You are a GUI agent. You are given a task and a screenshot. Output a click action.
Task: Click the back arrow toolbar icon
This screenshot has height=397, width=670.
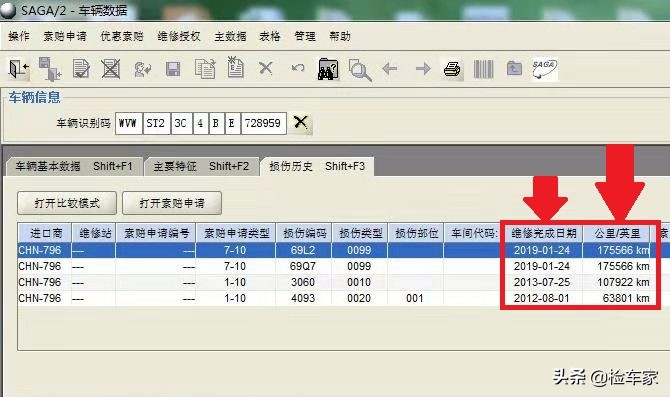390,68
